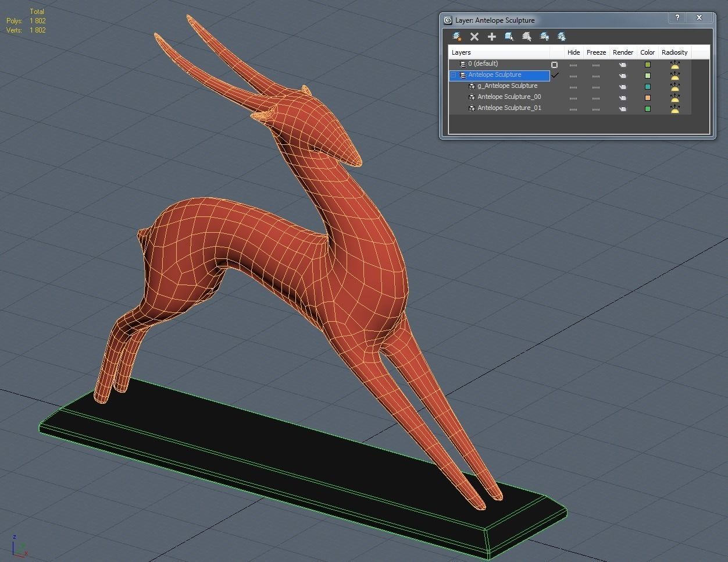Click the 3ds Max logo in Layer dialog
728x562 pixels.
point(448,20)
